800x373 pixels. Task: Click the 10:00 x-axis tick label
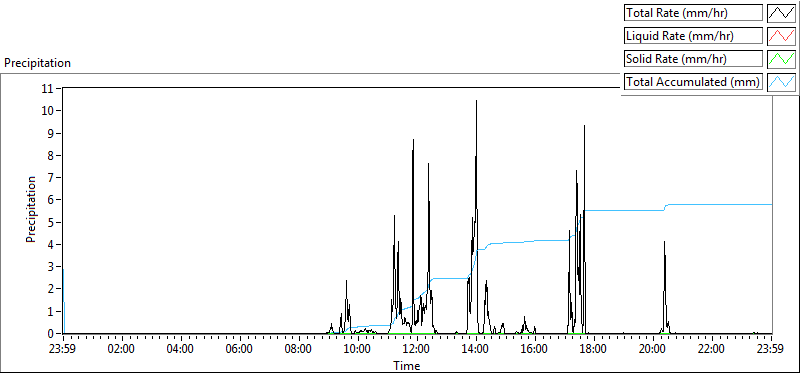pyautogui.click(x=358, y=350)
